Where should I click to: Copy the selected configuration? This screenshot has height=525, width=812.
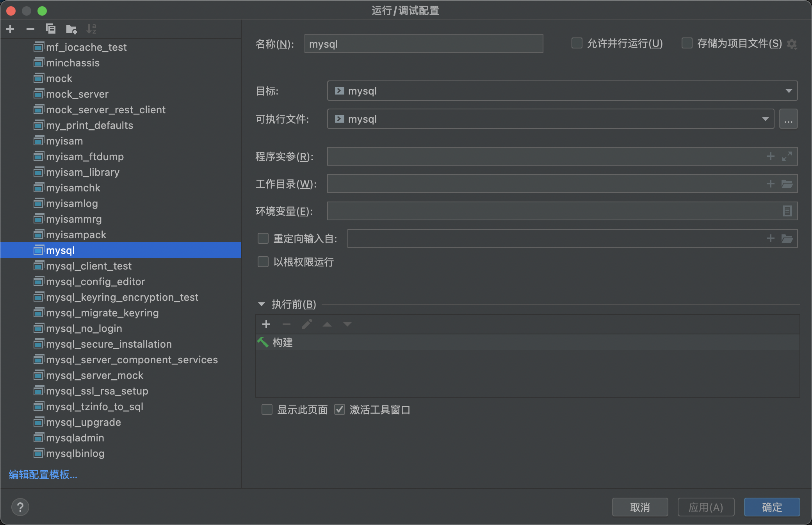tap(51, 29)
